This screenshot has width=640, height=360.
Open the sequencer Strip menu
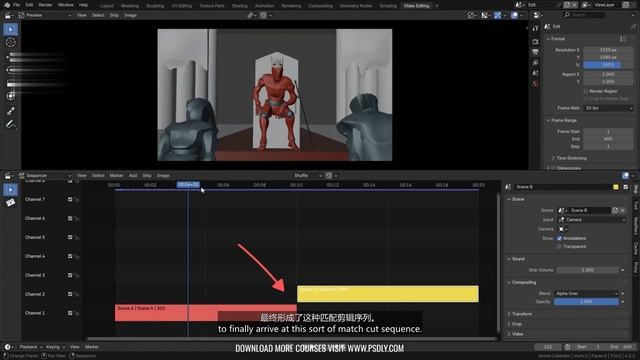coord(147,176)
